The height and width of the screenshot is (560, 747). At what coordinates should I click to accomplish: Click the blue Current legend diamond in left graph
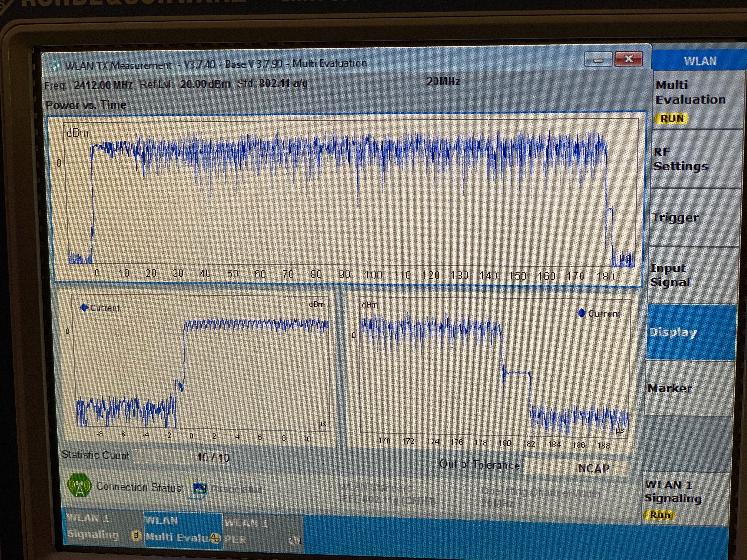(x=84, y=308)
